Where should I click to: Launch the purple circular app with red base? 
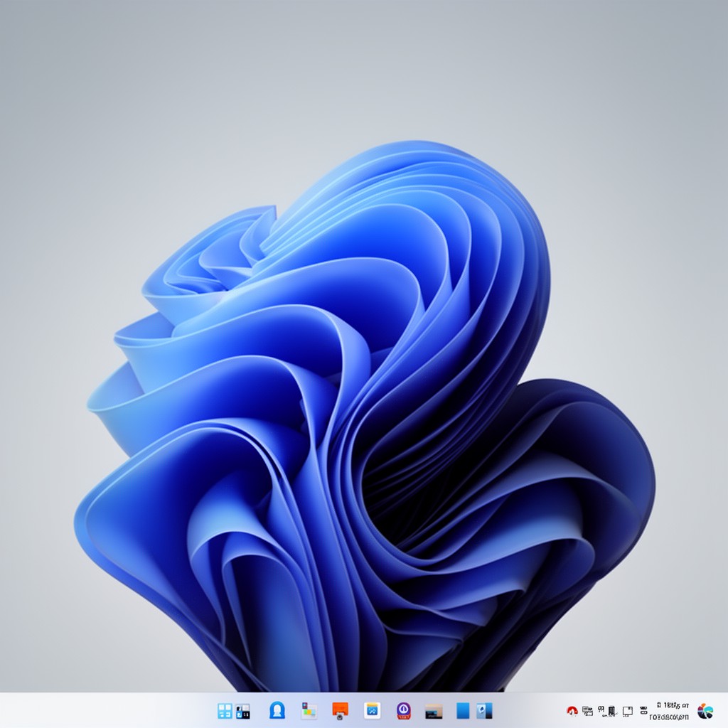tap(404, 711)
